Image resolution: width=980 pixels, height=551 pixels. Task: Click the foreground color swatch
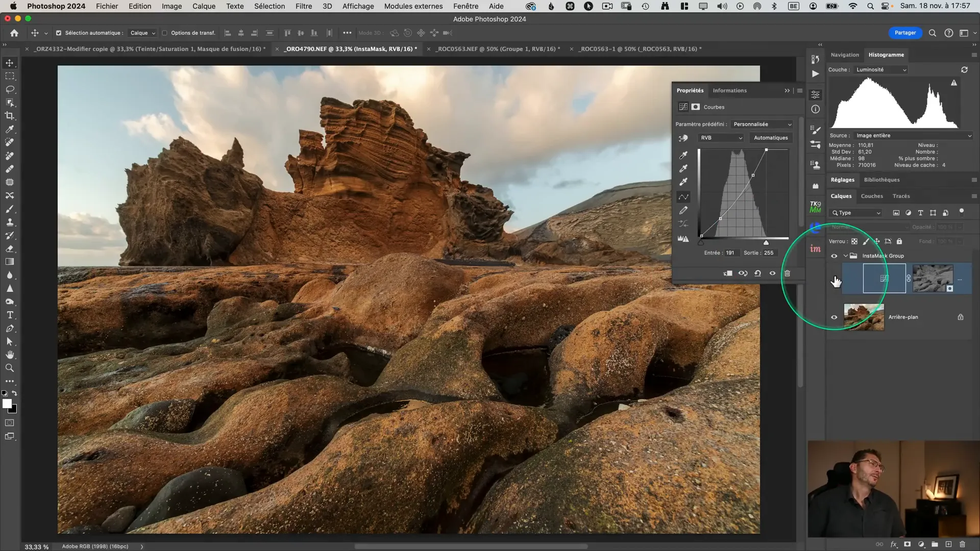point(7,404)
